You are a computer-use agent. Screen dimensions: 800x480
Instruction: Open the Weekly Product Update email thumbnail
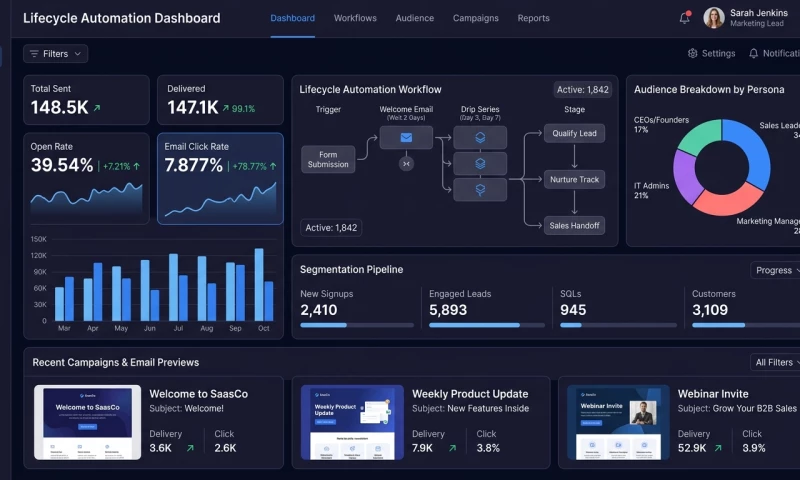[x=352, y=422]
